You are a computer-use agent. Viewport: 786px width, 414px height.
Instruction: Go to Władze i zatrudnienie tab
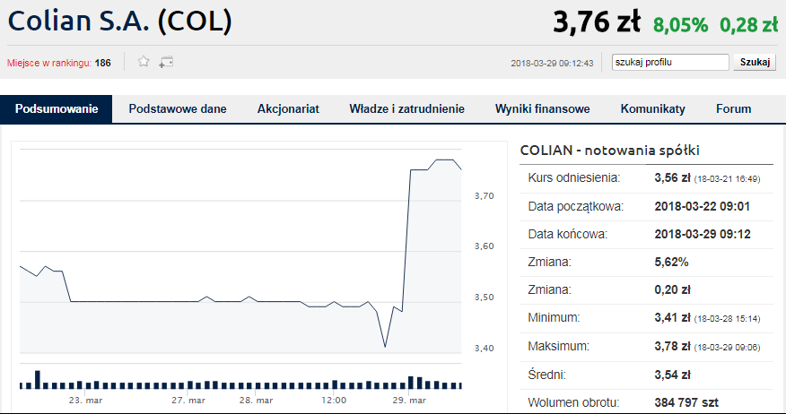pos(407,109)
